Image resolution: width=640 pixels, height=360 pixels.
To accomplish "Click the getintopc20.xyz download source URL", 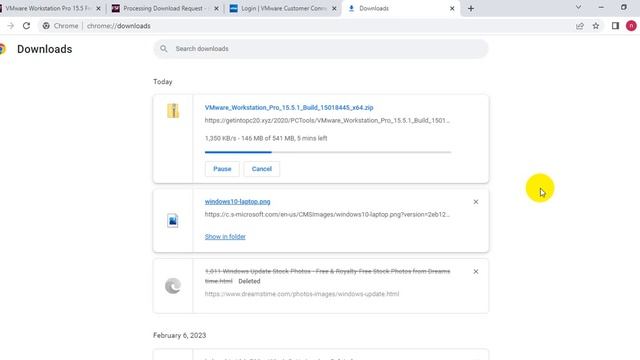I will click(327, 120).
